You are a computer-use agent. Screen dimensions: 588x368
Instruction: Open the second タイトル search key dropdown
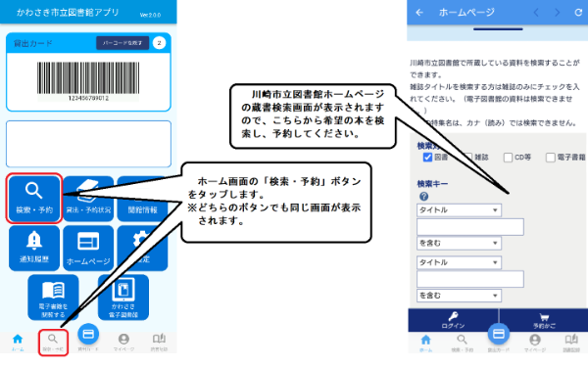[x=459, y=262]
